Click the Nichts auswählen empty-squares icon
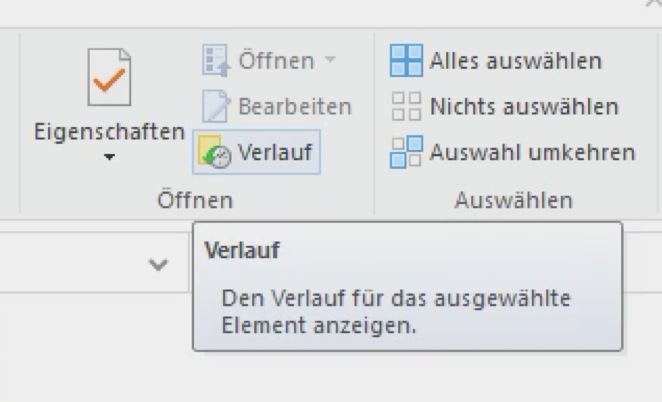The width and height of the screenshot is (662, 402). 406,106
